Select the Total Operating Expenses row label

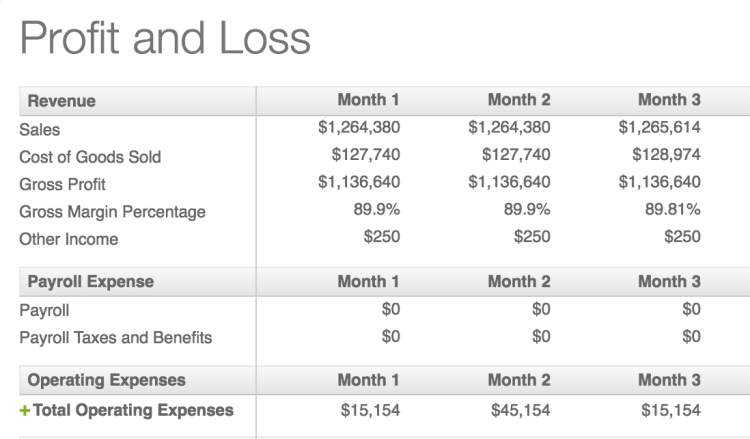[133, 410]
